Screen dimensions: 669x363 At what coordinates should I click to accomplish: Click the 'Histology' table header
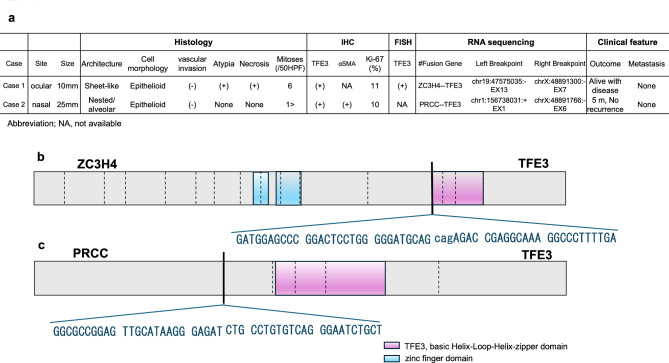coord(193,42)
